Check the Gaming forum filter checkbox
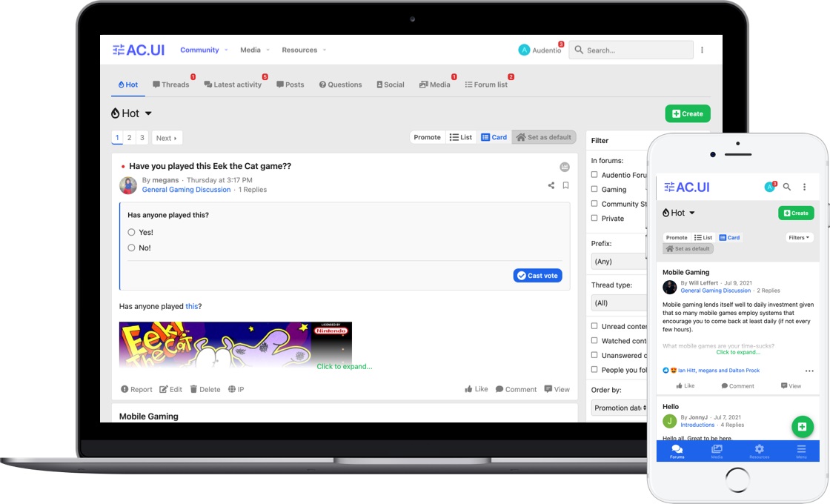The image size is (830, 504). click(594, 190)
